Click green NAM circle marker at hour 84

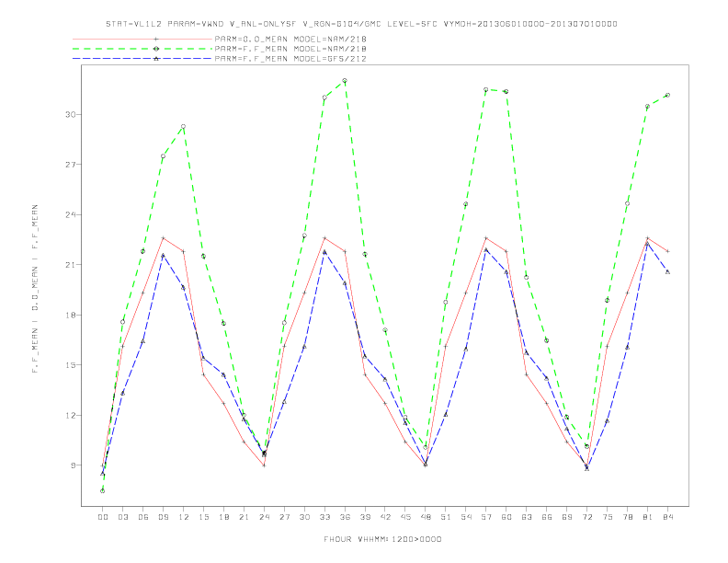point(667,96)
